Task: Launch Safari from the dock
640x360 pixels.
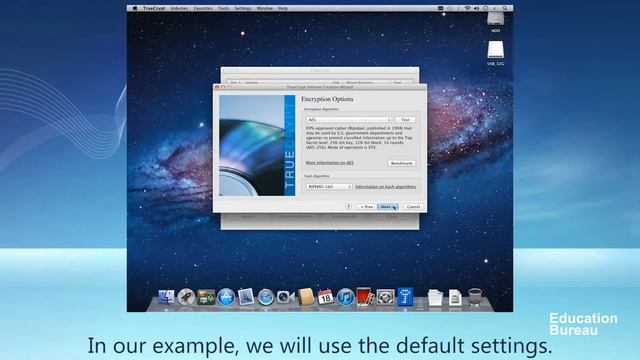Action: click(266, 297)
